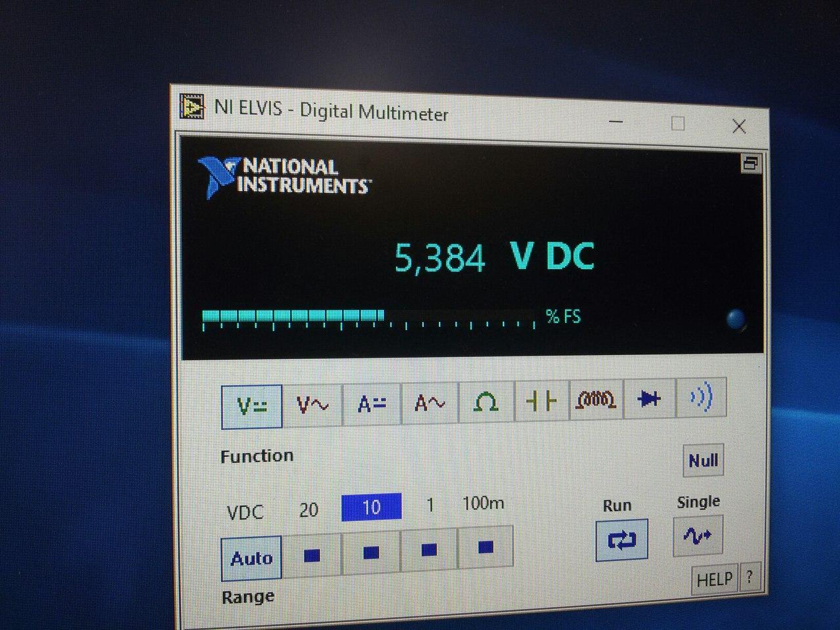Click the % FS bar graph meter
Viewport: 840px width, 630px height.
click(x=369, y=319)
